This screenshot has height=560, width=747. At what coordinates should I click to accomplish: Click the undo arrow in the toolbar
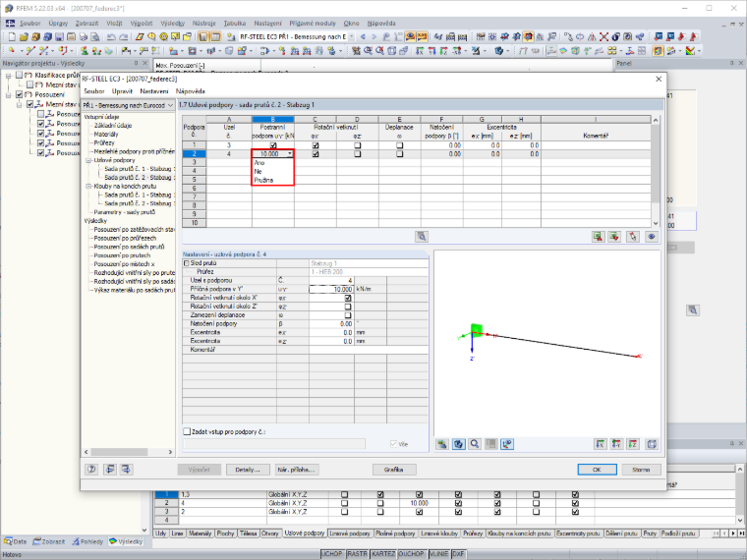pyautogui.click(x=111, y=36)
